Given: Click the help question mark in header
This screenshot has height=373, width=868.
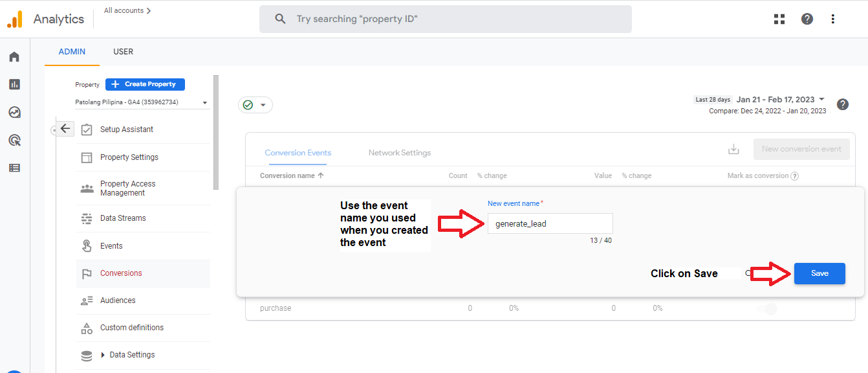Looking at the screenshot, I should (807, 19).
